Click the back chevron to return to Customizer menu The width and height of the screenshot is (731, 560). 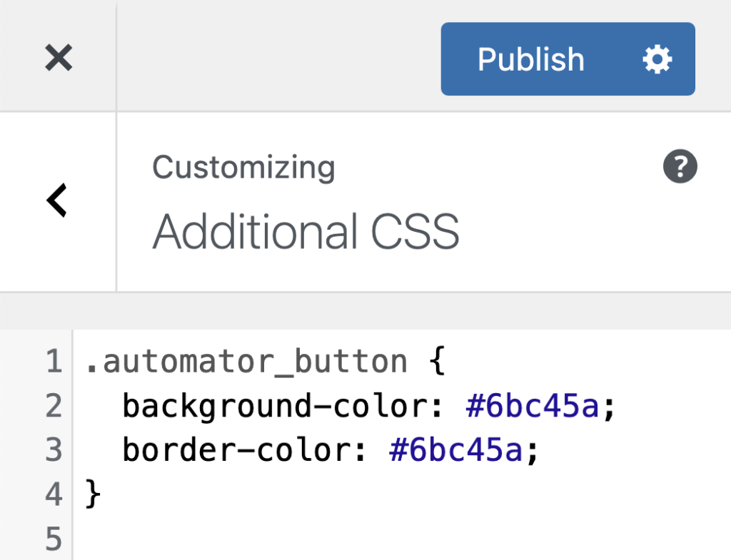pos(56,200)
